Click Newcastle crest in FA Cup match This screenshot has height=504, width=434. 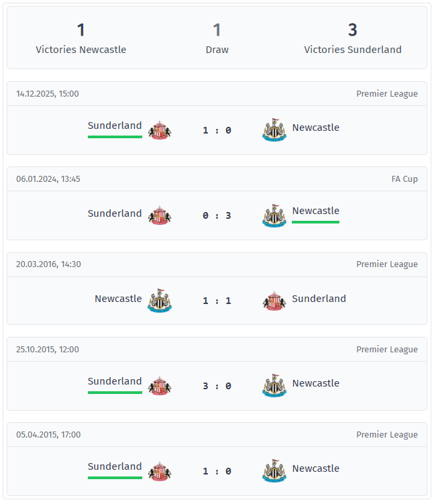(274, 215)
